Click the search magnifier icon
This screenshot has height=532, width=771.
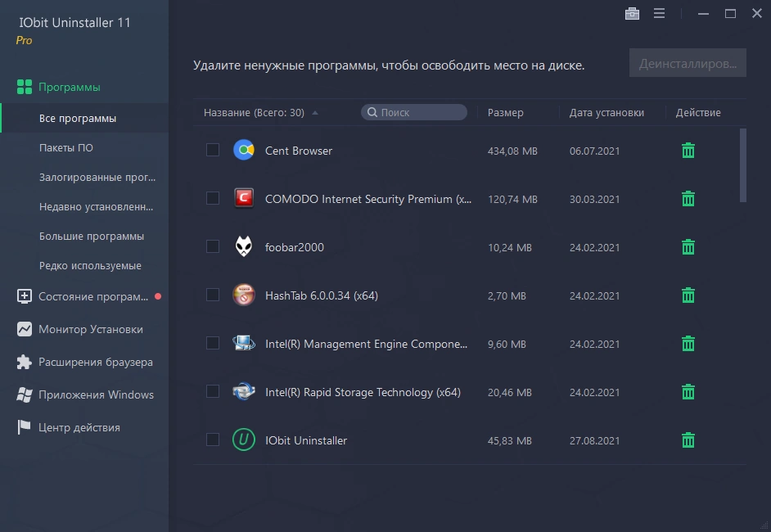[x=372, y=113]
